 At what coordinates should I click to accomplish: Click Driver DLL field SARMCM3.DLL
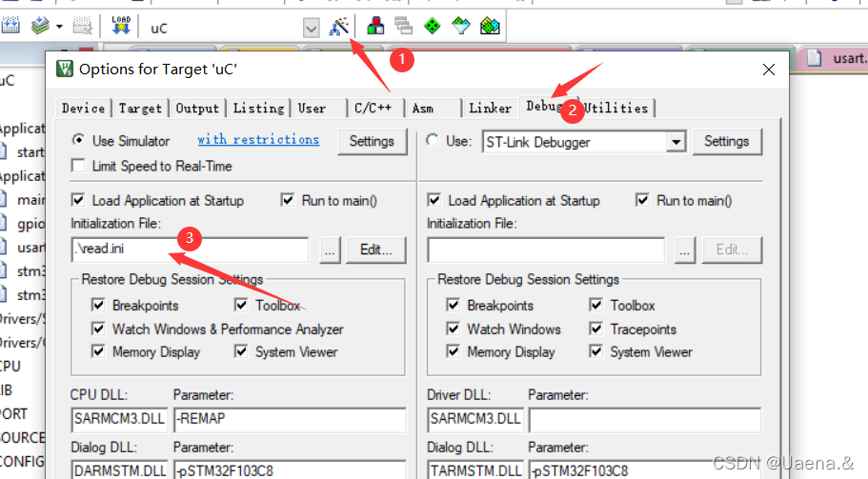click(475, 420)
